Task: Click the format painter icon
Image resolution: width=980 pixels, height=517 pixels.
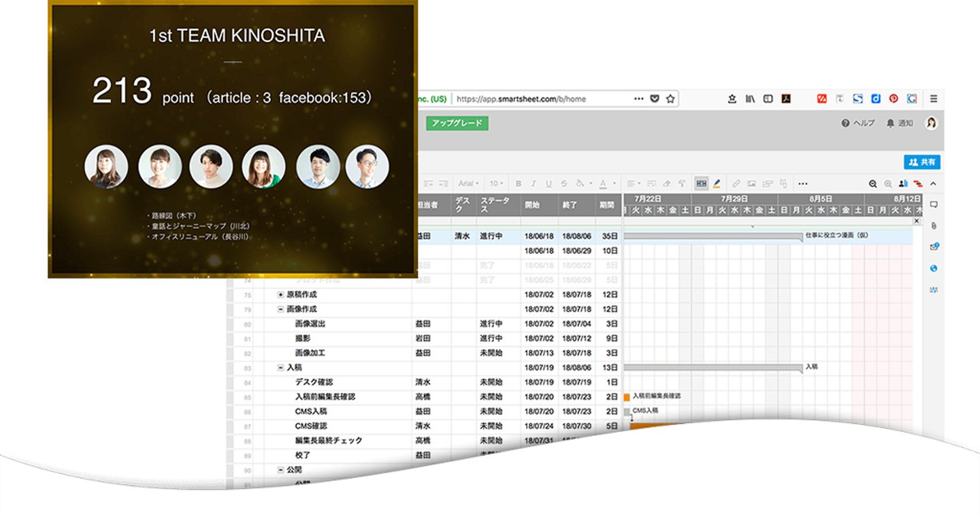Action: pos(682,183)
